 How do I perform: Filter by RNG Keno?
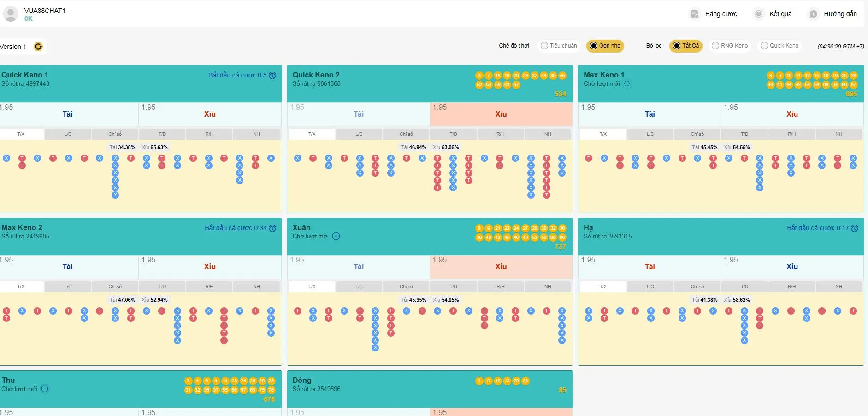point(729,46)
